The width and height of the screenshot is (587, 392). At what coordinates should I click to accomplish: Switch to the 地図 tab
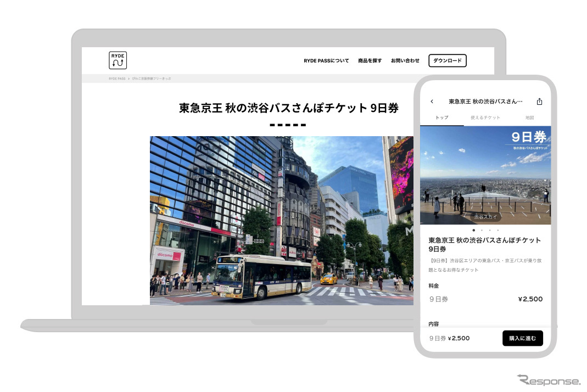click(x=529, y=117)
